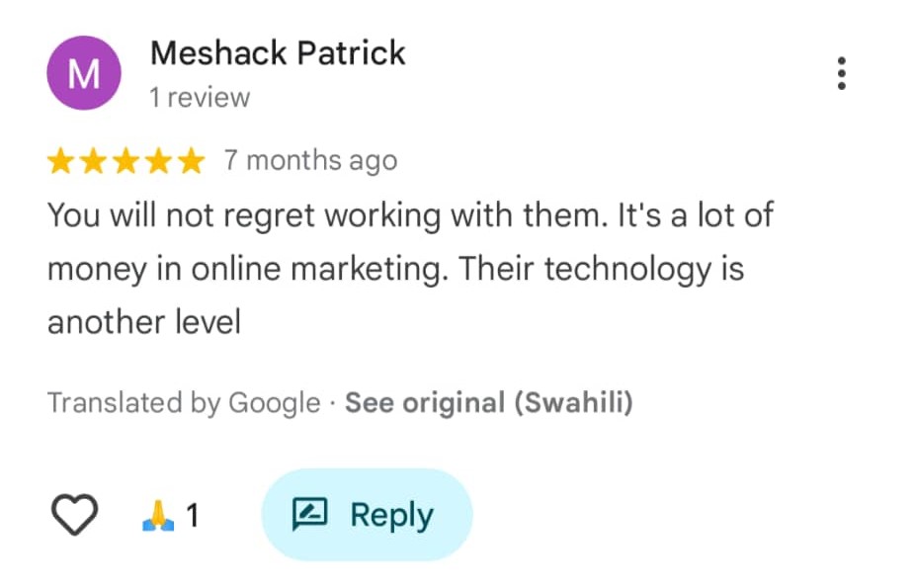Image resolution: width=916 pixels, height=588 pixels.
Task: Click the "7 months ago" timestamp
Action: [x=310, y=161]
